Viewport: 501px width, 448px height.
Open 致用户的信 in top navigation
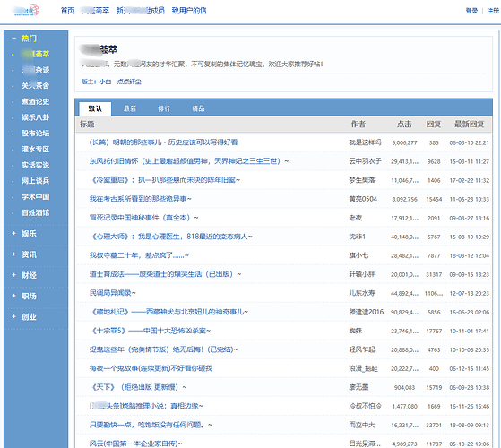[189, 11]
